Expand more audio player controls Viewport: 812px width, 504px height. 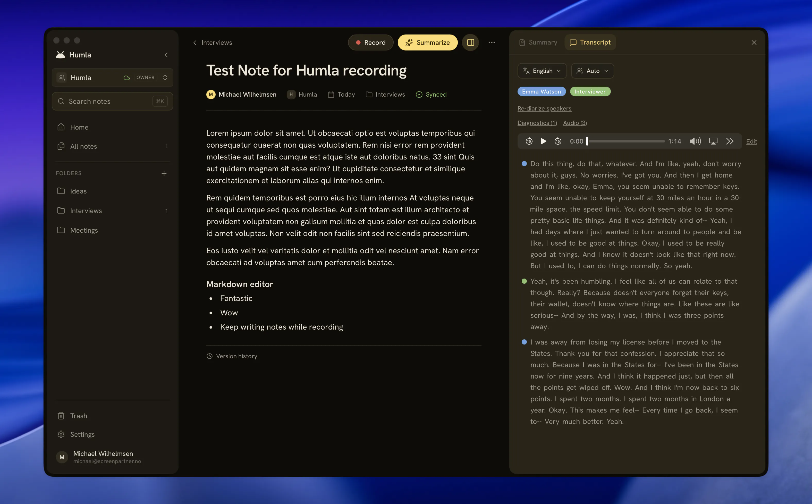point(730,141)
